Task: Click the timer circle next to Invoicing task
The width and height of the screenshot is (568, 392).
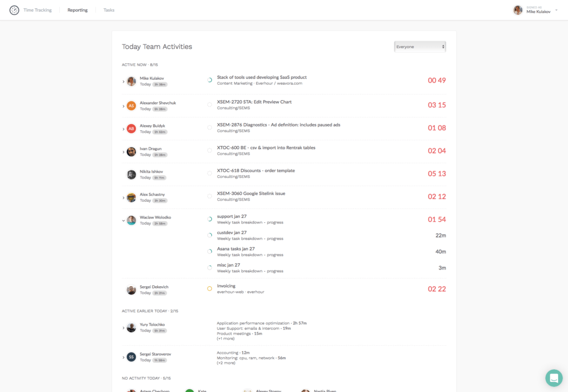Action: click(x=210, y=289)
